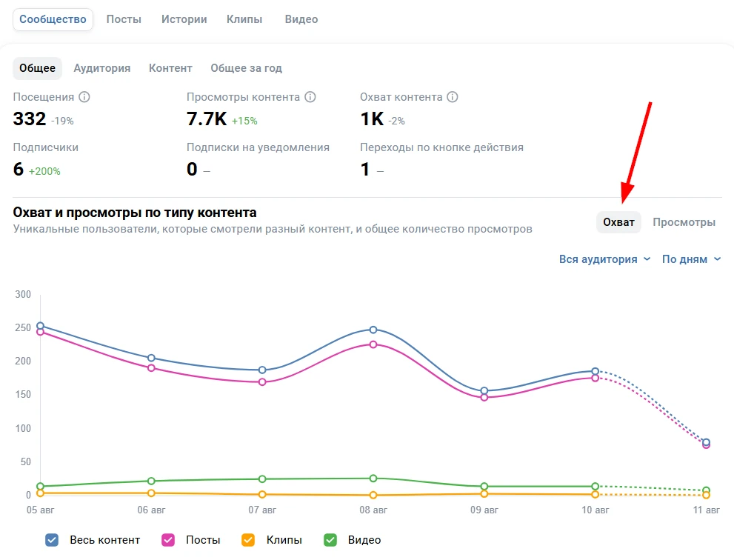The height and width of the screenshot is (560, 734).
Task: Expand the По дням period dropdown
Action: point(691,259)
